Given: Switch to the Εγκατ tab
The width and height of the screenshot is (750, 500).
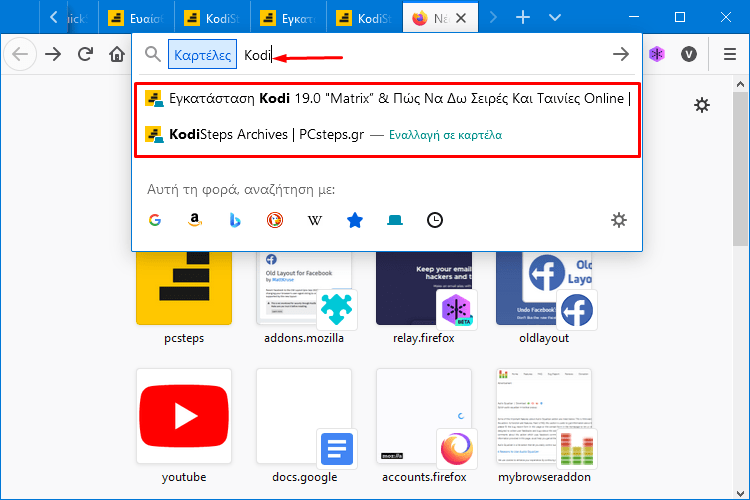Looking at the screenshot, I should click(288, 18).
